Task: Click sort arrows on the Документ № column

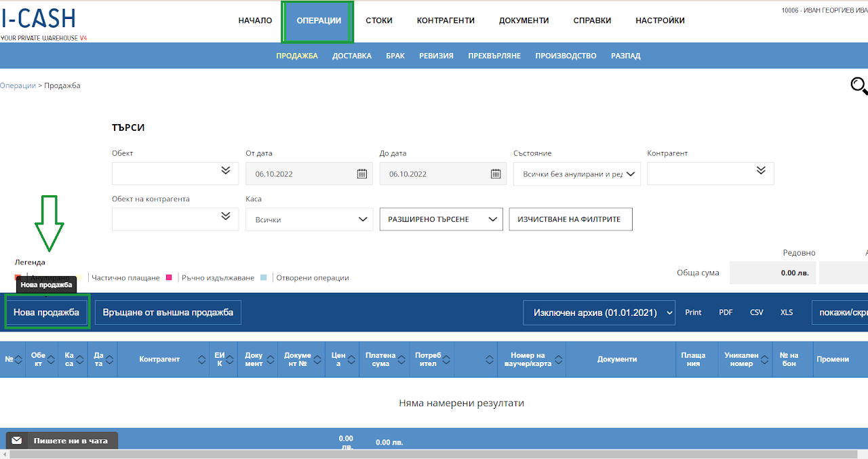Action: (x=316, y=359)
